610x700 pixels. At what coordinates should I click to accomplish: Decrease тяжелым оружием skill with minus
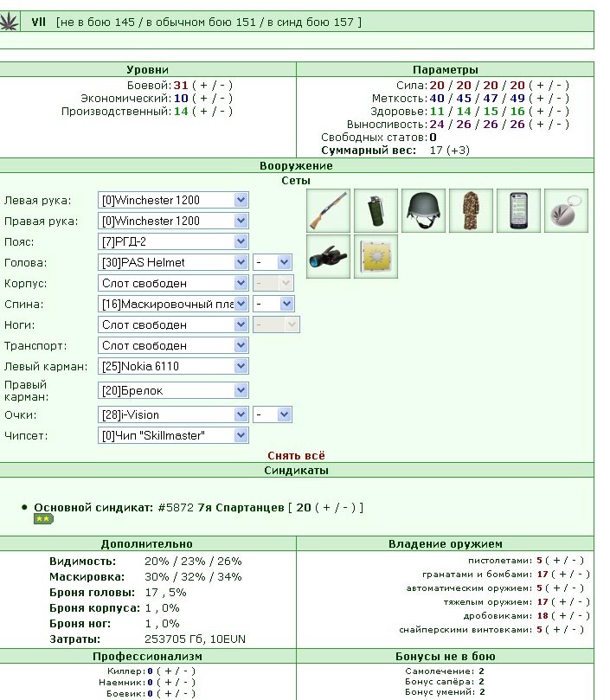click(x=580, y=601)
